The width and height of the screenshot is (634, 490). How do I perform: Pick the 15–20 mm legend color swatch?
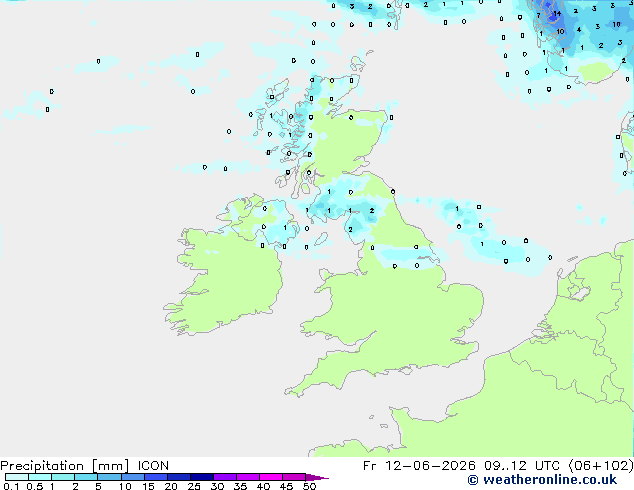156,477
